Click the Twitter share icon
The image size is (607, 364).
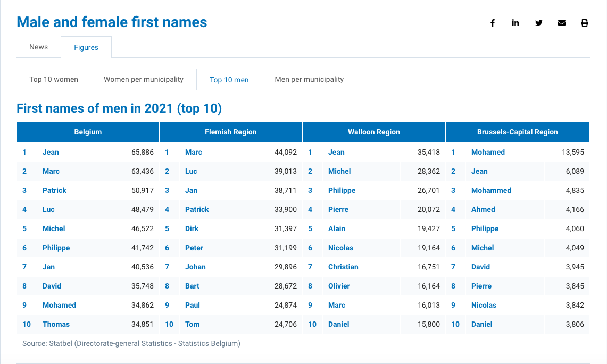pyautogui.click(x=539, y=23)
